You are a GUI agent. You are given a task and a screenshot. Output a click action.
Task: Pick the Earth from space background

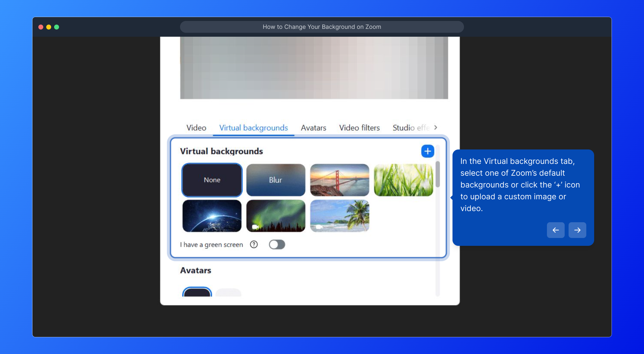212,216
